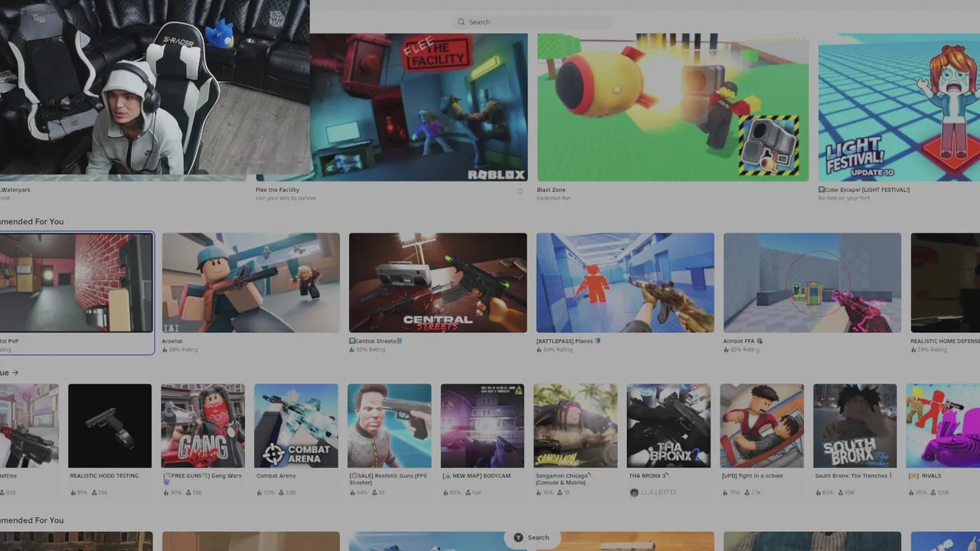The width and height of the screenshot is (980, 551).
Task: Click the "Color Escape! [LIGHT FESTIVAL]" title
Action: [864, 190]
